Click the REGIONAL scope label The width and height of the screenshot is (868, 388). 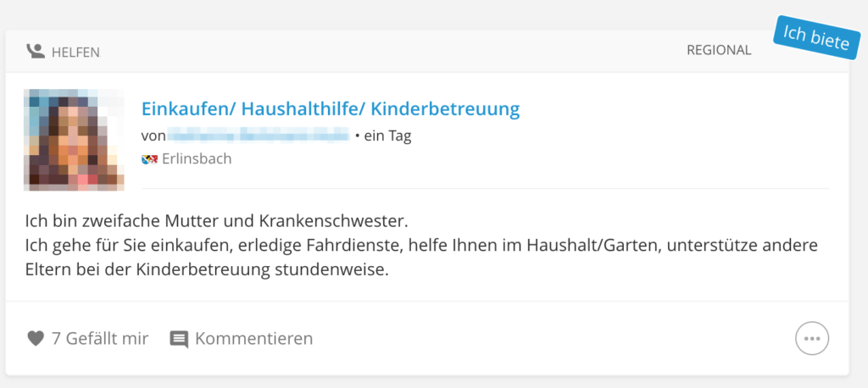pyautogui.click(x=719, y=50)
